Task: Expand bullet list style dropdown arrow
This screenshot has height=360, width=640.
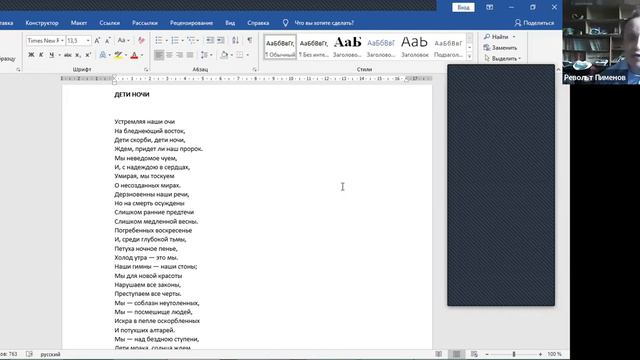Action: tap(166, 40)
